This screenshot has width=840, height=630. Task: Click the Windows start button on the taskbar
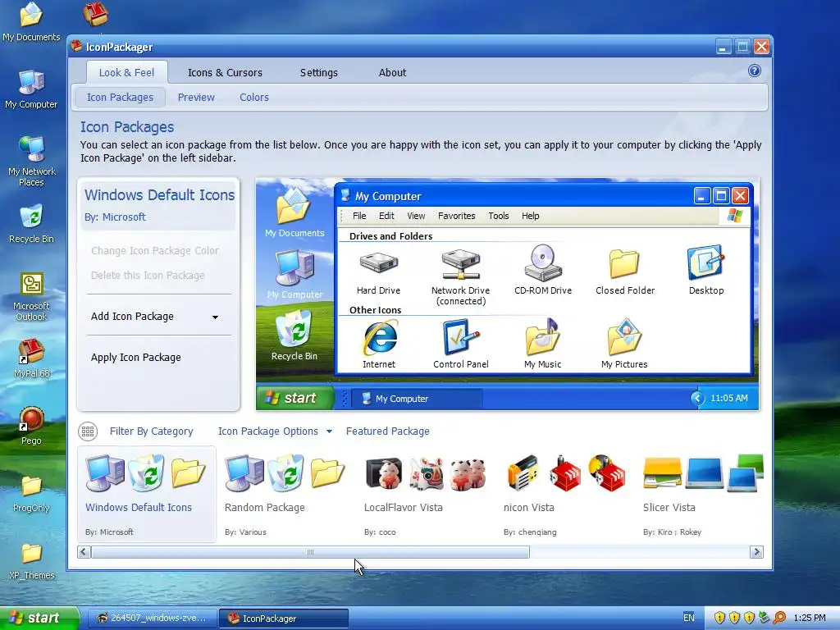39,618
